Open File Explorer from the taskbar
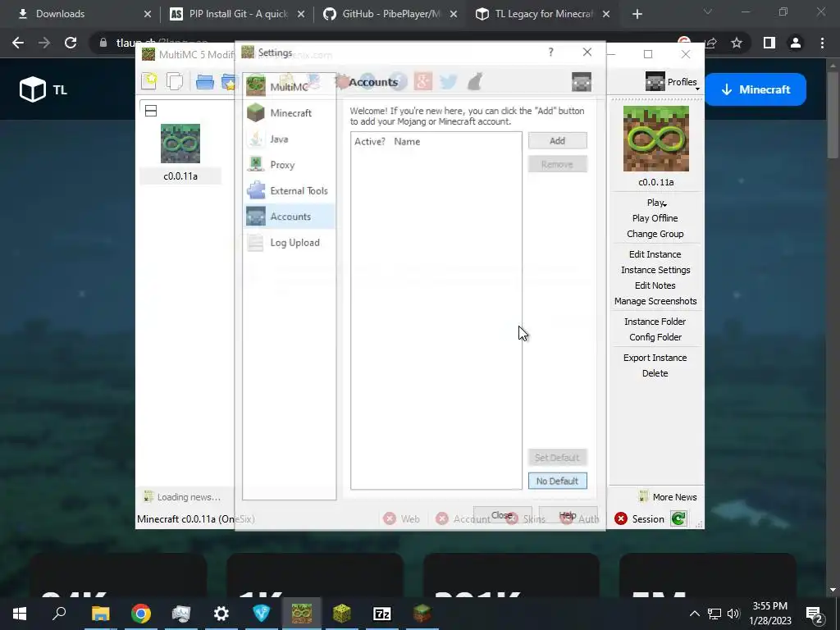Screen dimensions: 840x630 click(x=100, y=614)
